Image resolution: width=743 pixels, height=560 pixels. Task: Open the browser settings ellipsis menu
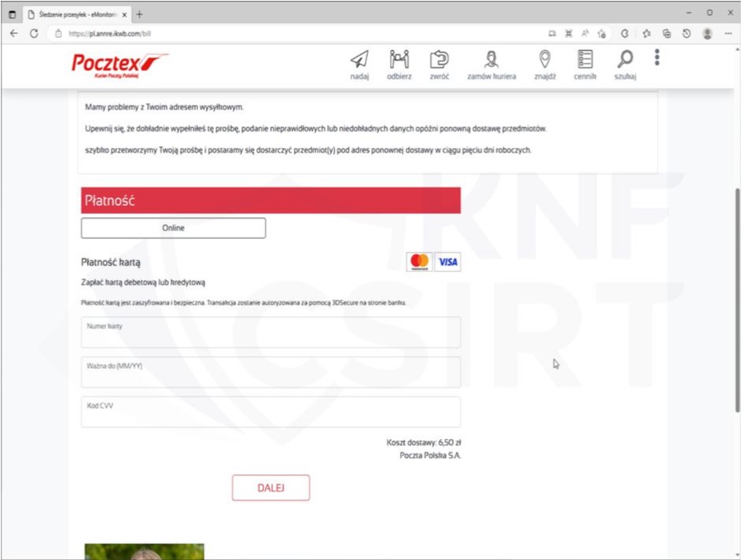tap(728, 34)
